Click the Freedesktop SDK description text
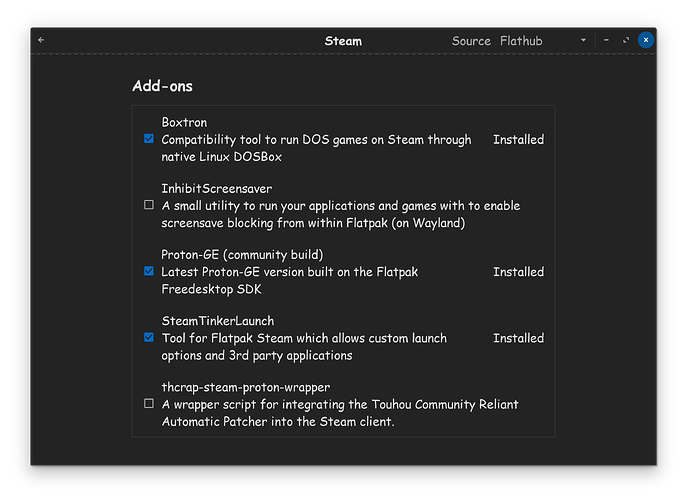 290,280
